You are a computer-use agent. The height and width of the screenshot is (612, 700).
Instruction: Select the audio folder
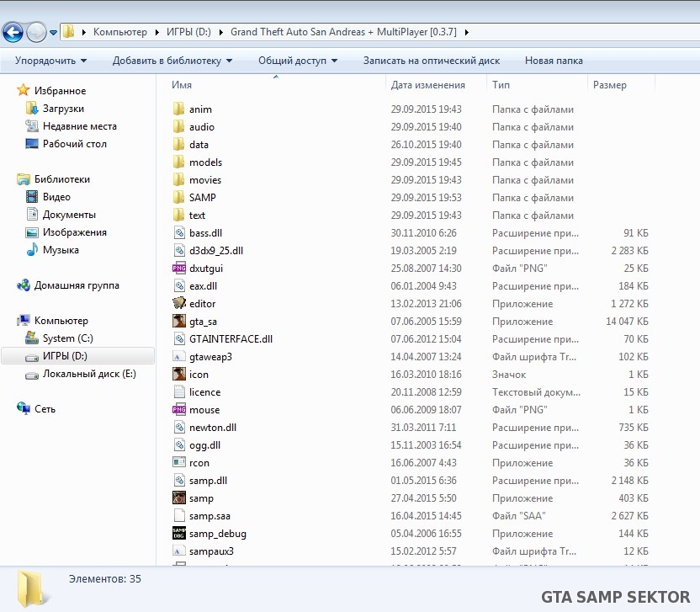pyautogui.click(x=202, y=127)
